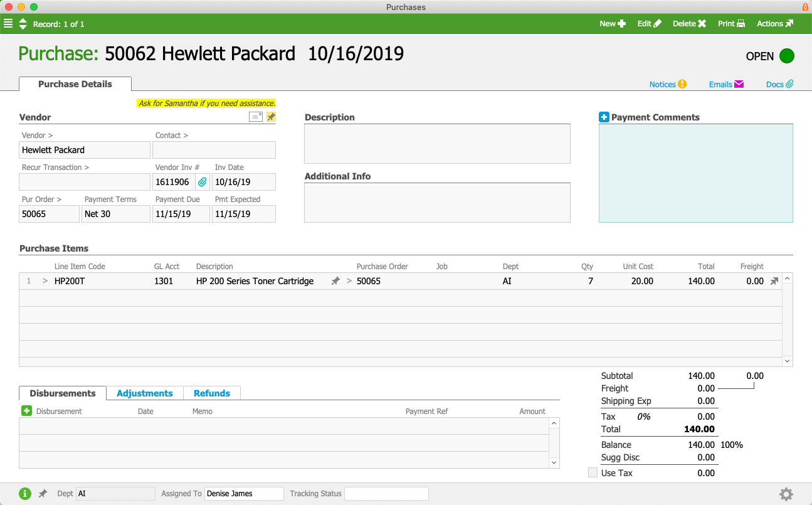
Task: Click the Pur Order field showing 50065
Action: 50,214
